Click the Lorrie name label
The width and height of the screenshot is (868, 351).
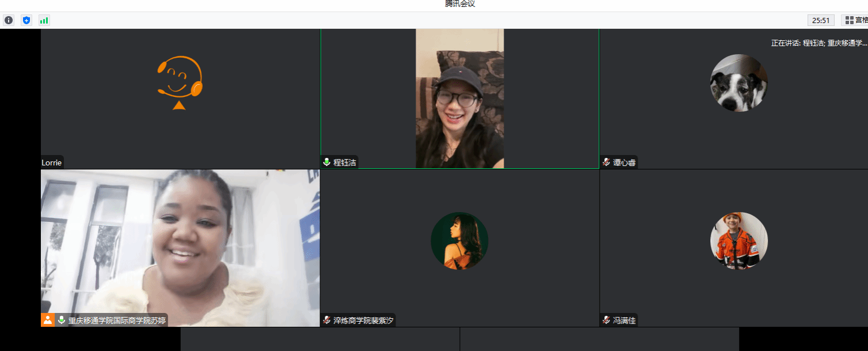52,163
